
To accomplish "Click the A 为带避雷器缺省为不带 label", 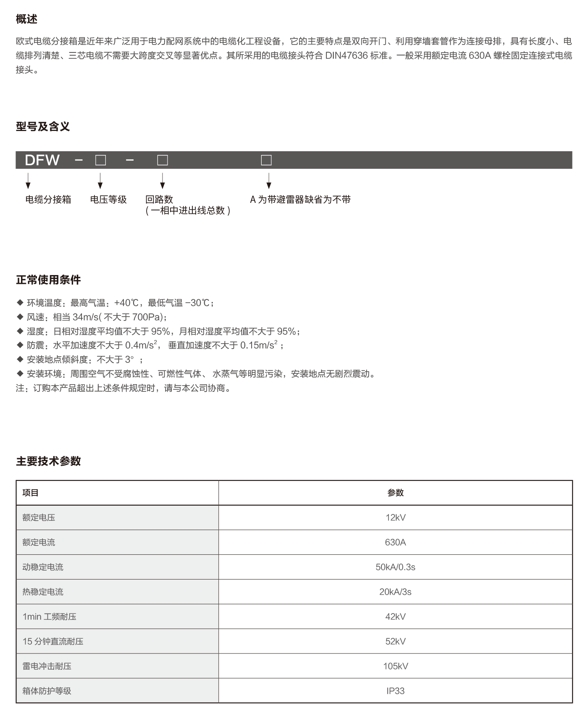I will pyautogui.click(x=300, y=199).
